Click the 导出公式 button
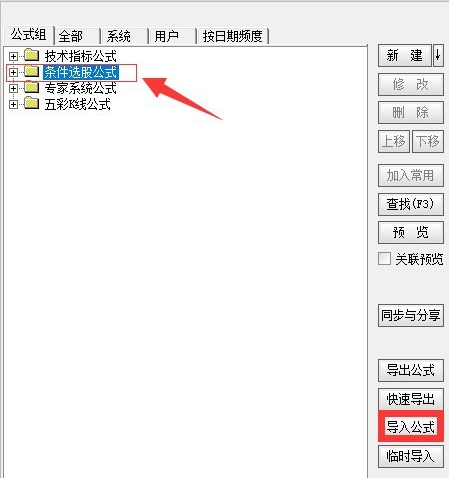This screenshot has height=478, width=449. pos(411,370)
